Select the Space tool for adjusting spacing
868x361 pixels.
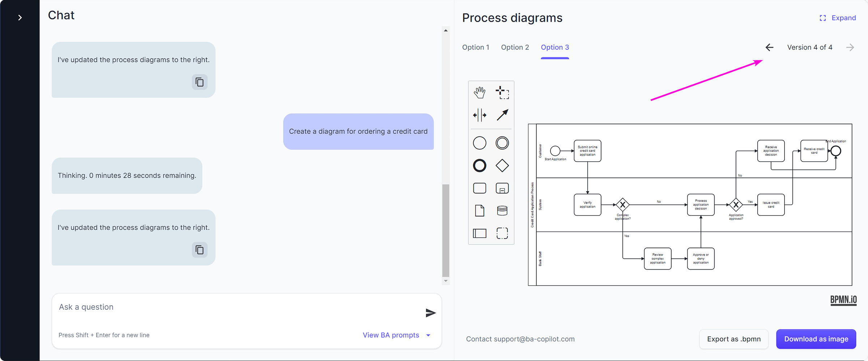pyautogui.click(x=480, y=115)
